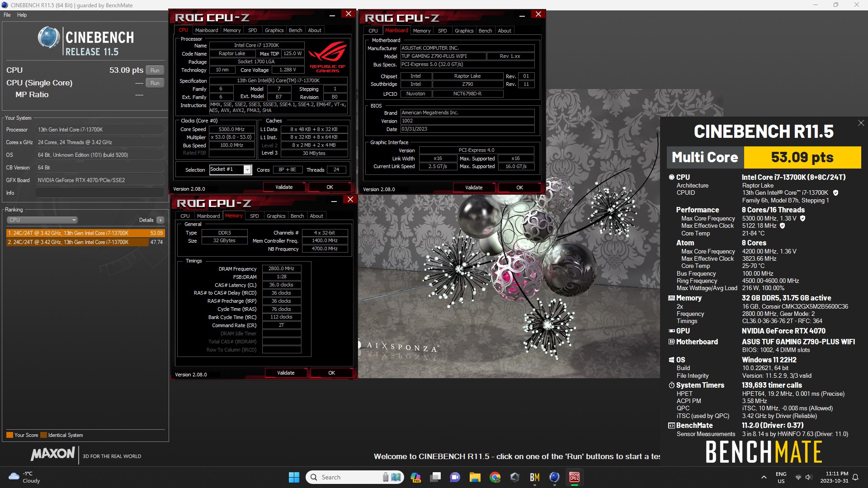Viewport: 868px width, 488px height.
Task: Open Bench tab in top-left CPU-Z window
Action: [x=296, y=30]
